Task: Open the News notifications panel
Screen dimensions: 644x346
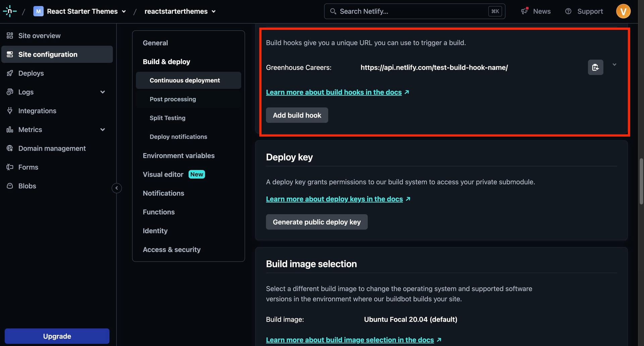Action: (535, 11)
